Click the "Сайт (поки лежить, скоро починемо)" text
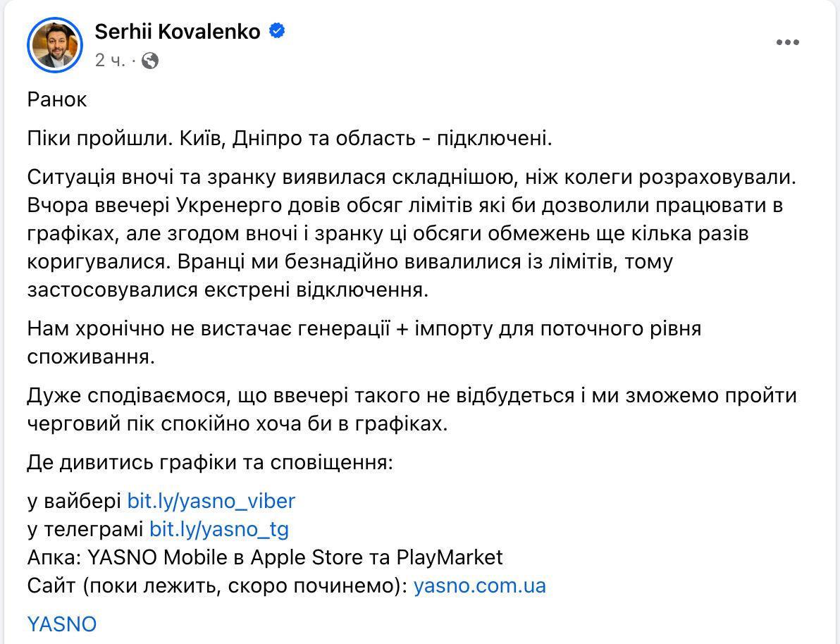The width and height of the screenshot is (840, 644). [x=217, y=586]
